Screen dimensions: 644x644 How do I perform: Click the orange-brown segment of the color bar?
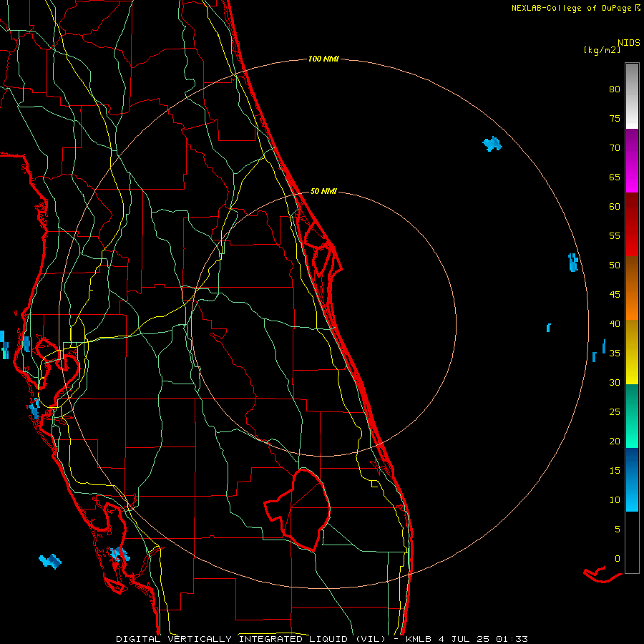[632, 288]
